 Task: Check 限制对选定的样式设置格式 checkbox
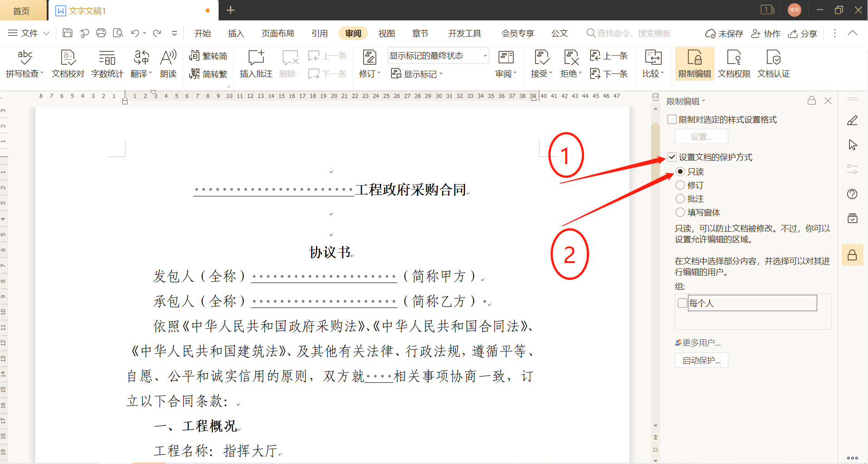(x=672, y=119)
